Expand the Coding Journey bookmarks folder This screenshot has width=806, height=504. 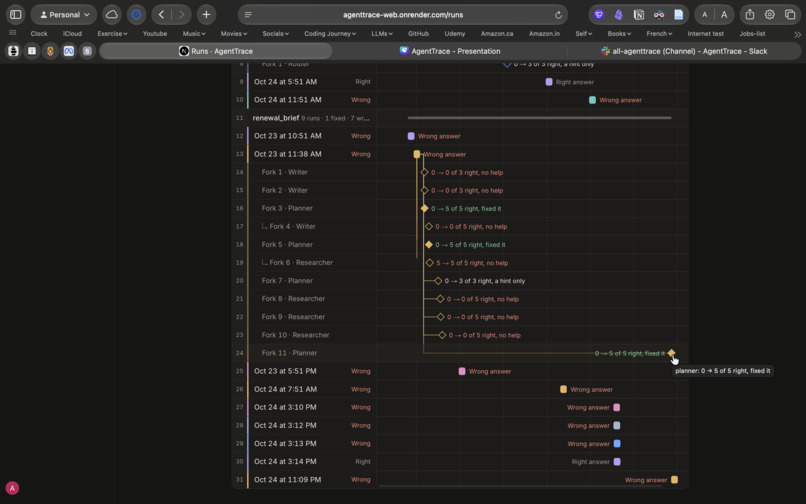(x=330, y=33)
